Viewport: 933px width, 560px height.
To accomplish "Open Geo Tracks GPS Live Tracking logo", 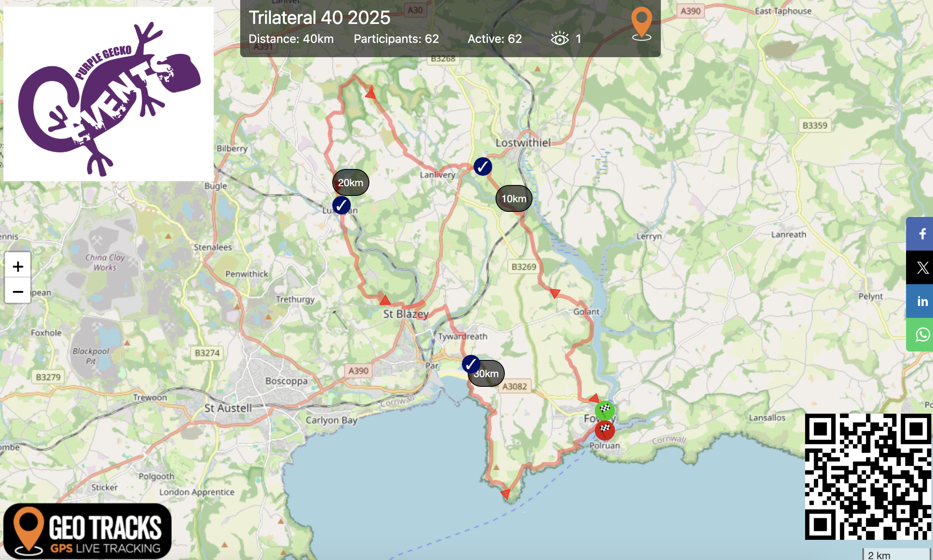I will click(87, 531).
